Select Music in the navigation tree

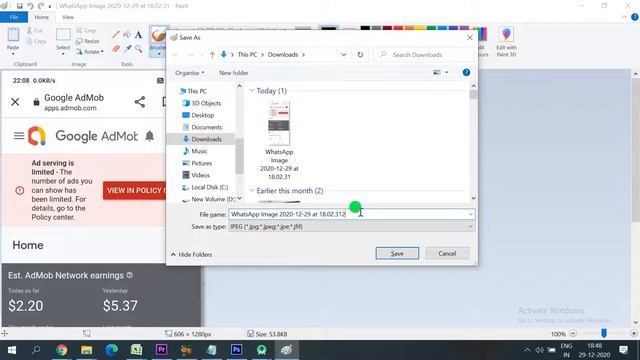click(195, 151)
